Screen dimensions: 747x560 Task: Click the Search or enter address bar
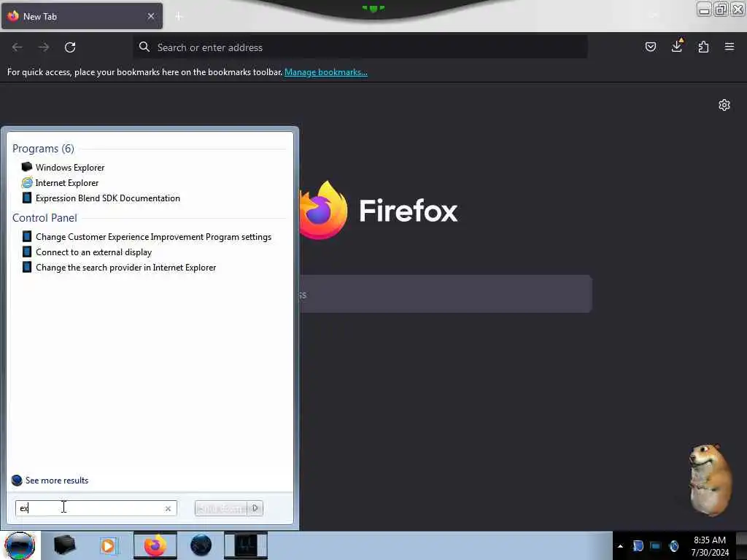(360, 47)
